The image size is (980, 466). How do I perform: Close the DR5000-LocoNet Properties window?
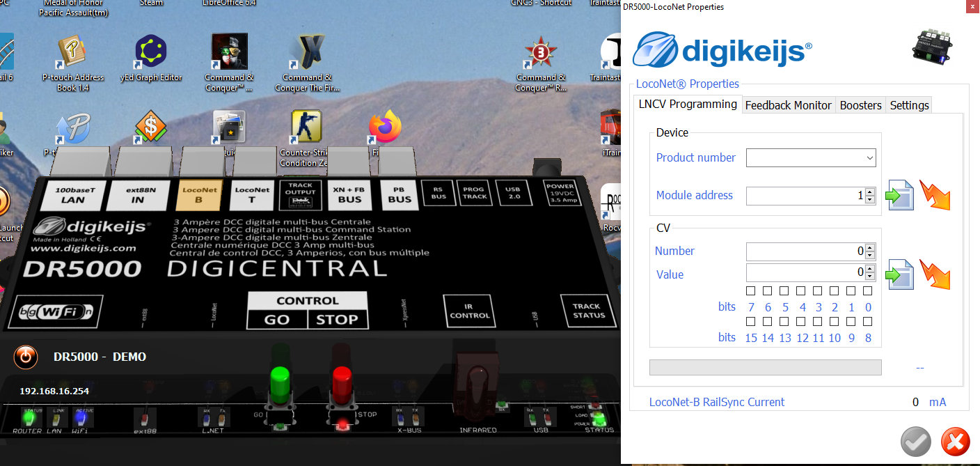coord(972,7)
